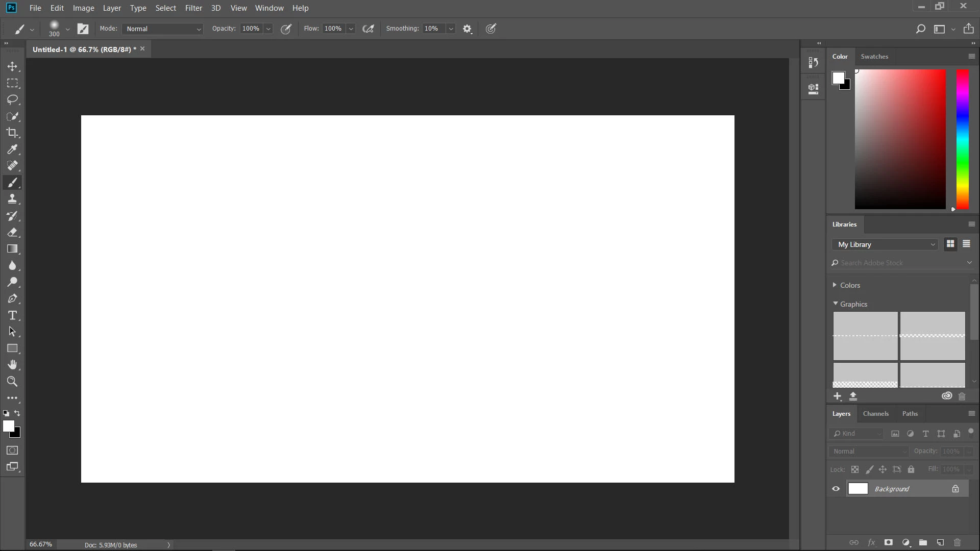The image size is (980, 551).
Task: Toggle Quick Mask mode
Action: click(x=12, y=450)
